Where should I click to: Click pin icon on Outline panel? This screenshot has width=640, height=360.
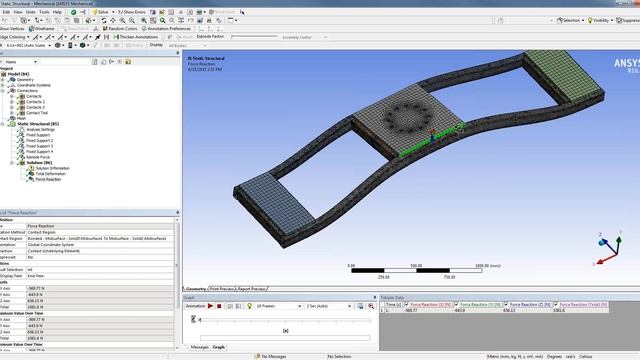[x=178, y=53]
